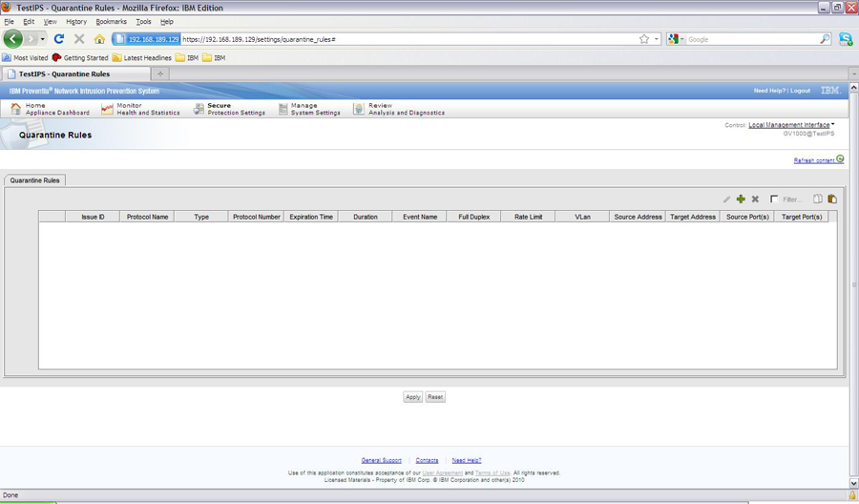Click the Need Help? link in the header
Viewport: 859px width, 504px height.
click(x=769, y=91)
